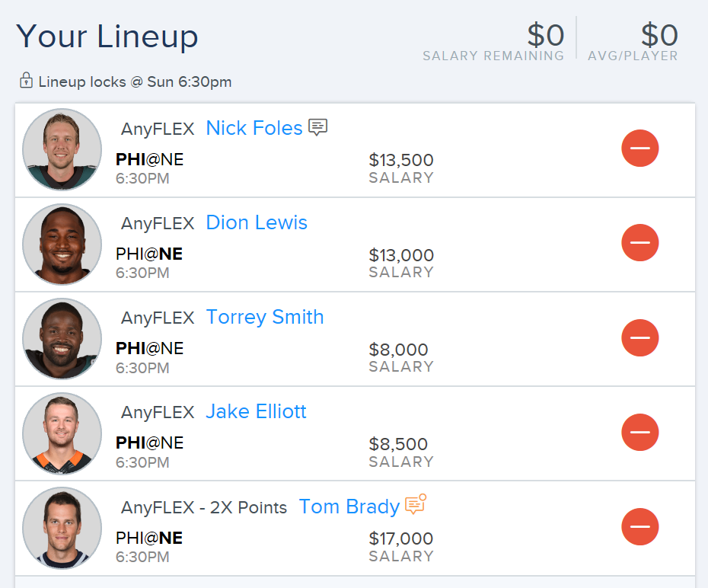Remove Torrey Smith from the lineup
Image resolution: width=708 pixels, height=588 pixels.
click(x=639, y=337)
